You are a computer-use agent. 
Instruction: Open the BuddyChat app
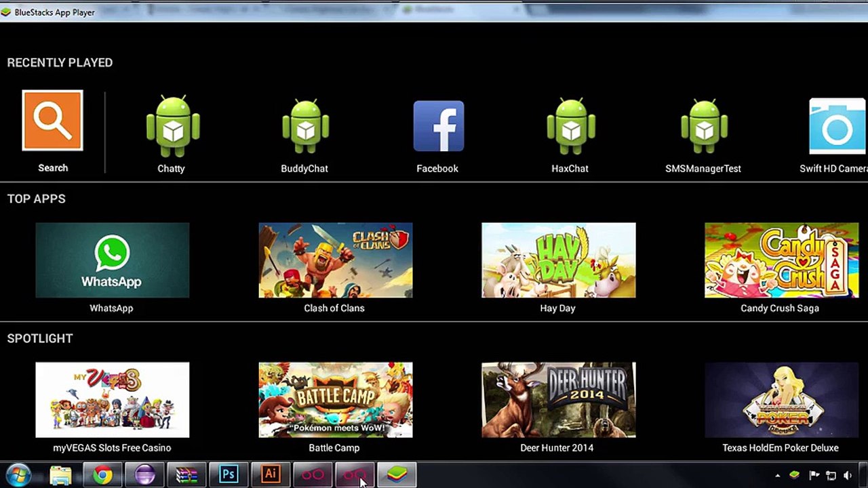[x=306, y=127]
